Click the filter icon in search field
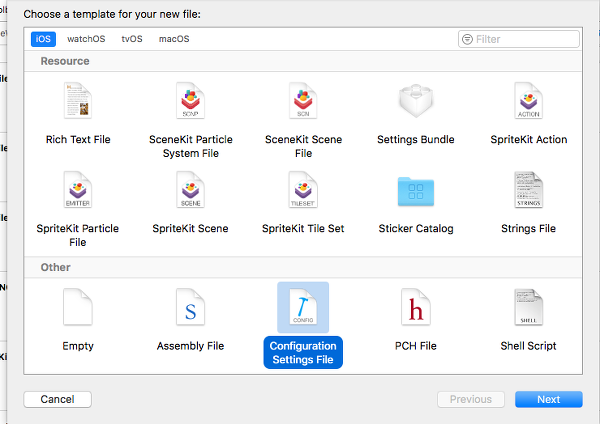The image size is (600, 424). (467, 39)
